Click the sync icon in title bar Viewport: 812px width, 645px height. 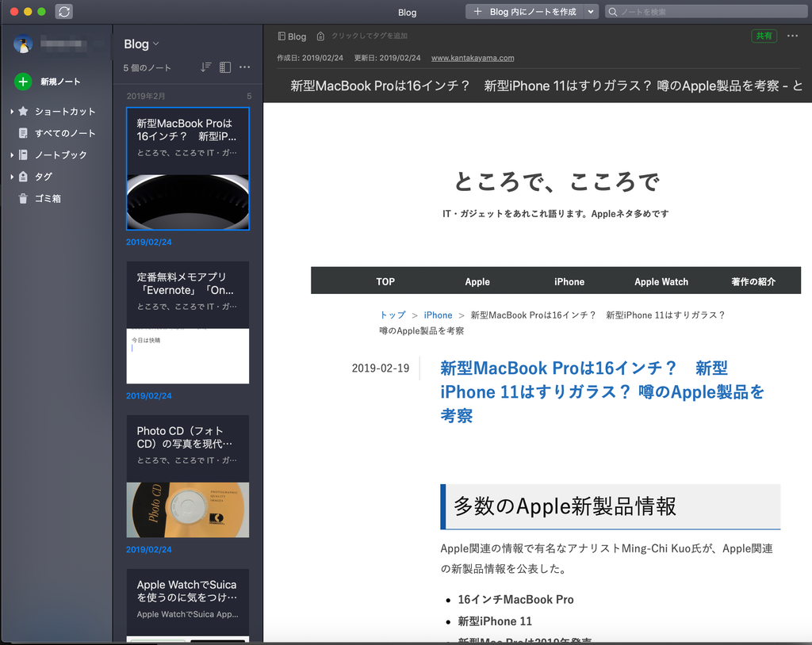pos(64,11)
